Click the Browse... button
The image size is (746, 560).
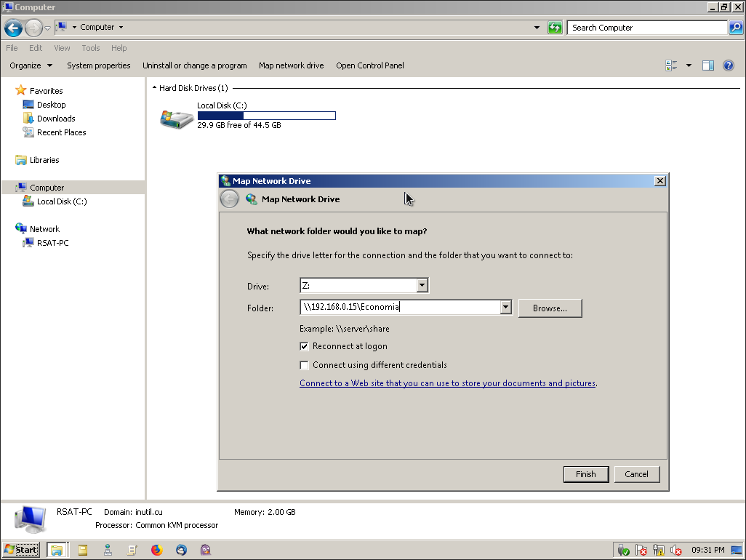[x=550, y=308]
